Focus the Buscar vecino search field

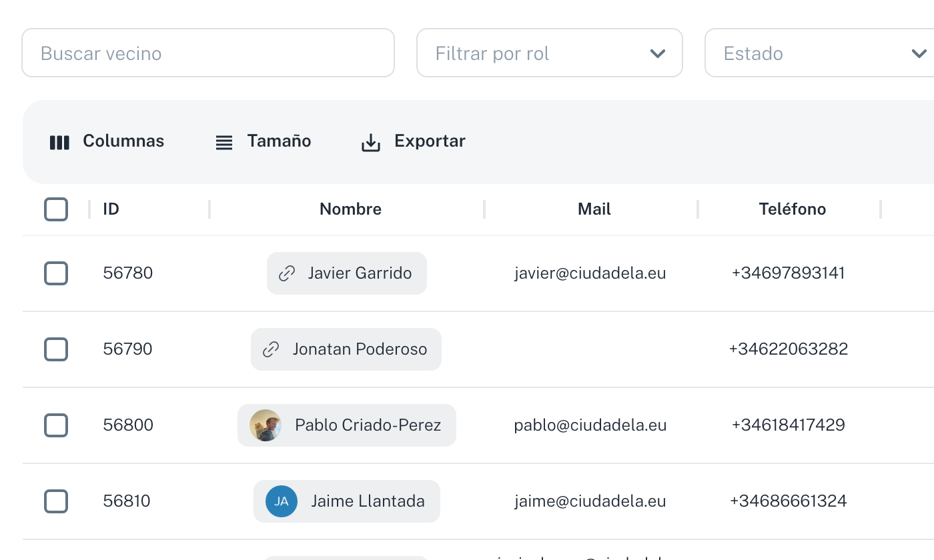tap(208, 53)
